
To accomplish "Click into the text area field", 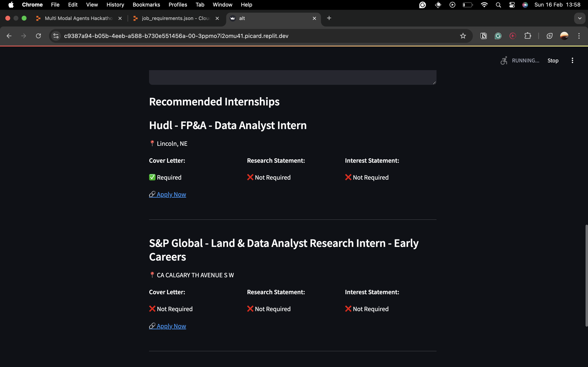I will click(293, 77).
